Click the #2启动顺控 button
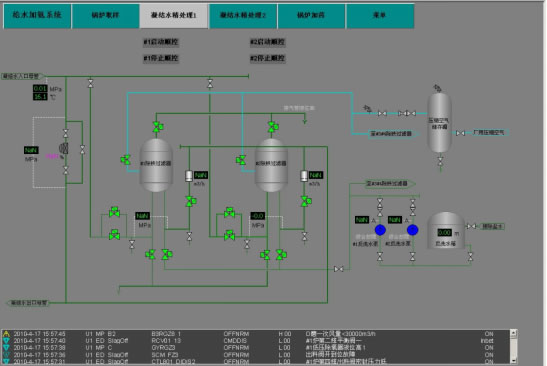The height and width of the screenshot is (366, 547). (x=267, y=42)
